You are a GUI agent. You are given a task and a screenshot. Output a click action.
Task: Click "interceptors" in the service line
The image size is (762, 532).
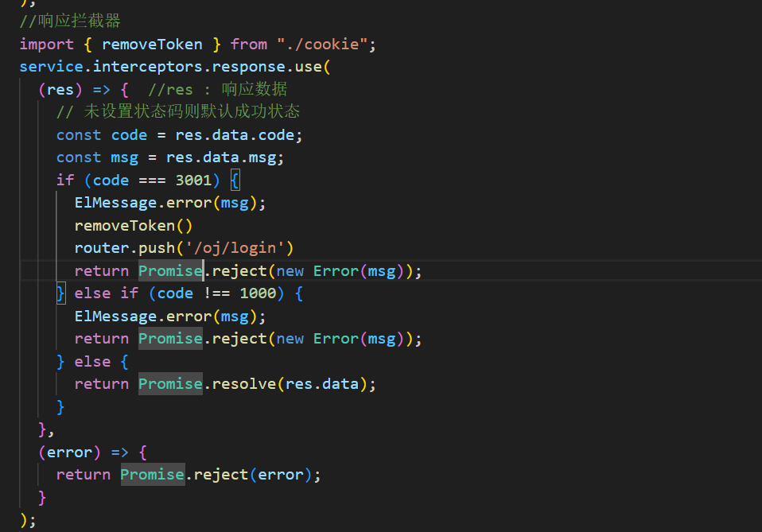148,67
